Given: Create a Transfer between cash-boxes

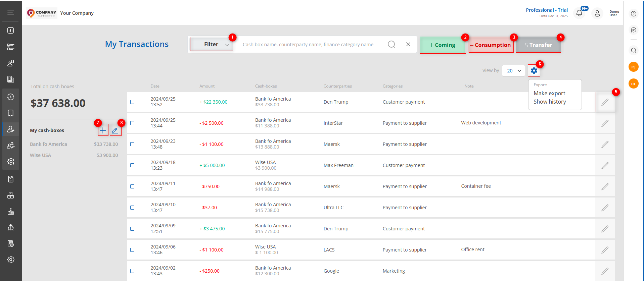Looking at the screenshot, I should coord(538,45).
